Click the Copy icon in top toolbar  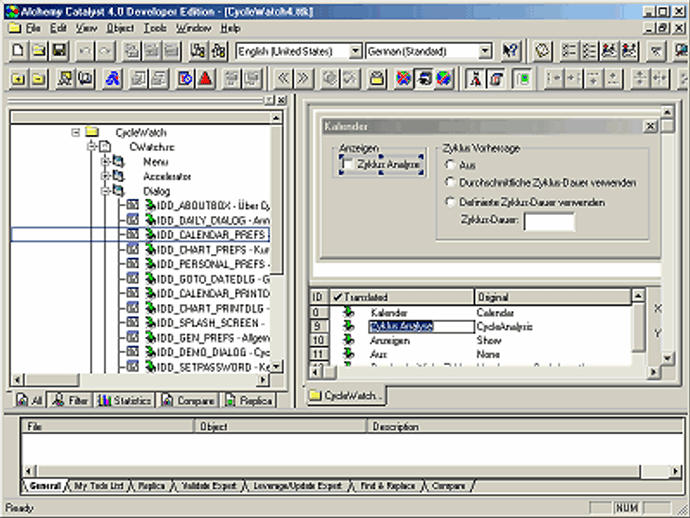click(131, 51)
